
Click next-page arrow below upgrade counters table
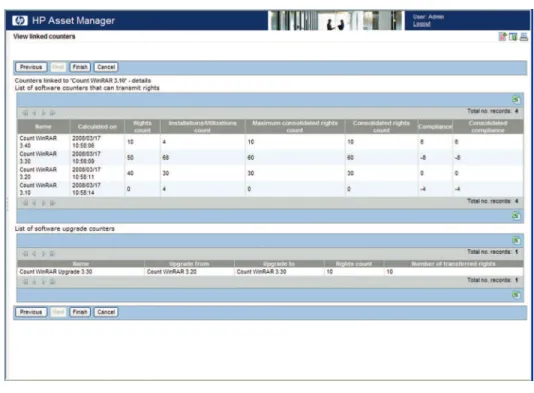click(43, 282)
